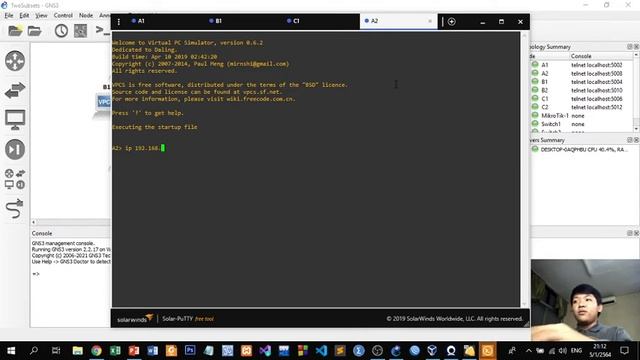Image resolution: width=640 pixels, height=360 pixels.
Task: Click the ENG language indicator
Action: point(576,351)
